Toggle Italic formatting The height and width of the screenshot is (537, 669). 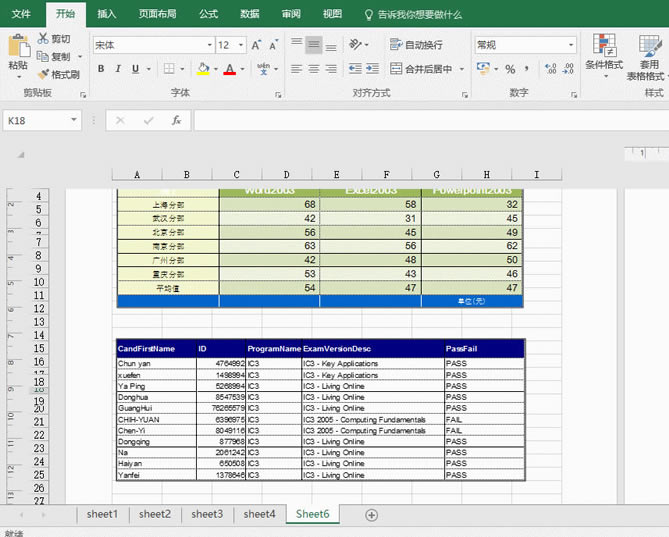point(118,69)
